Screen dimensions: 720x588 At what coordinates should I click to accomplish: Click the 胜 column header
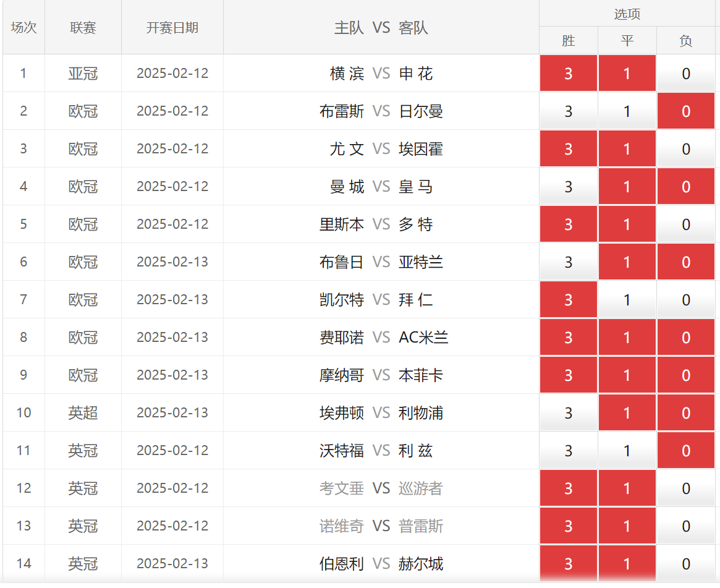click(x=569, y=40)
